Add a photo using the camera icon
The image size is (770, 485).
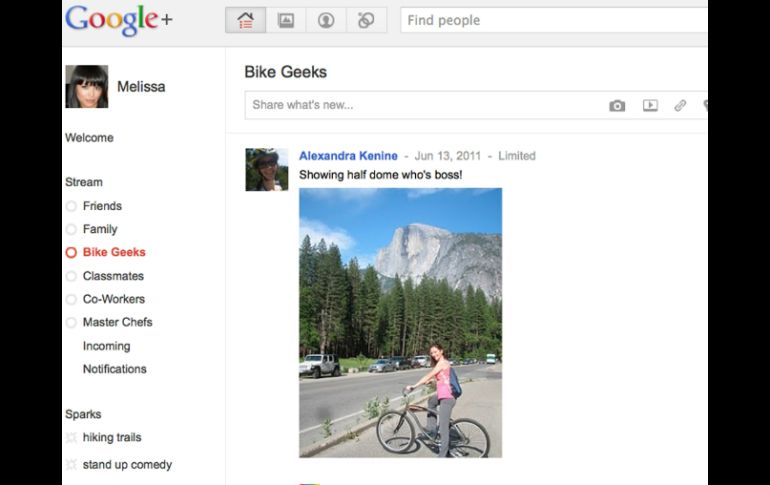point(617,105)
